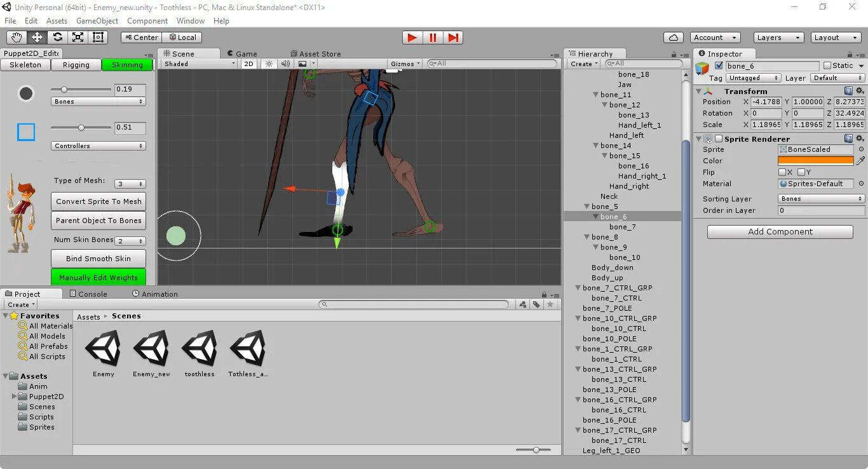This screenshot has height=469, width=868.
Task: Click search by type icon in Project
Action: [523, 304]
